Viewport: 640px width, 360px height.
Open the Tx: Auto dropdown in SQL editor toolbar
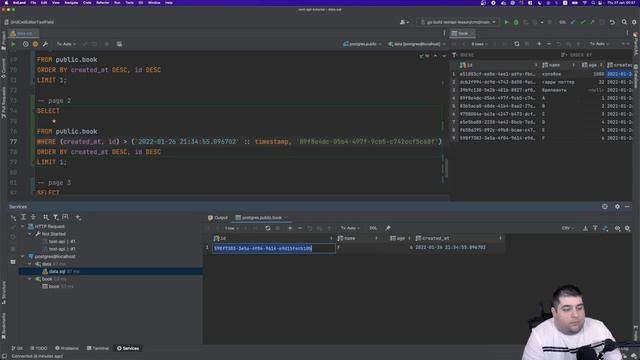[66, 44]
